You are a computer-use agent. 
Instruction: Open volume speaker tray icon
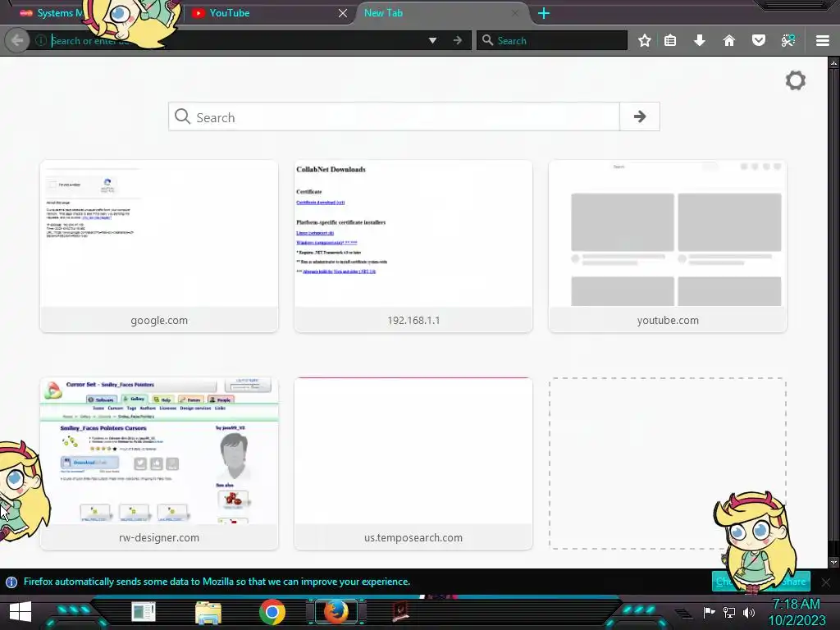(x=749, y=612)
